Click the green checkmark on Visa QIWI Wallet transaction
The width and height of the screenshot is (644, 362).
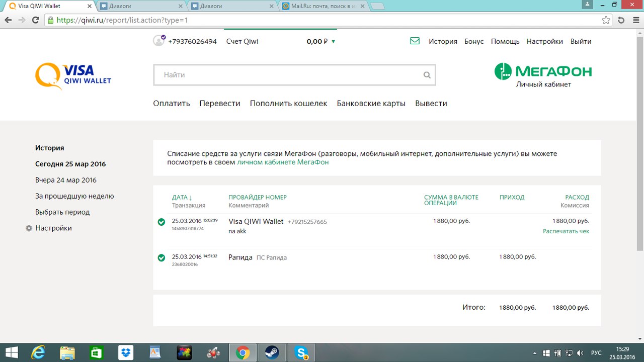point(162,222)
